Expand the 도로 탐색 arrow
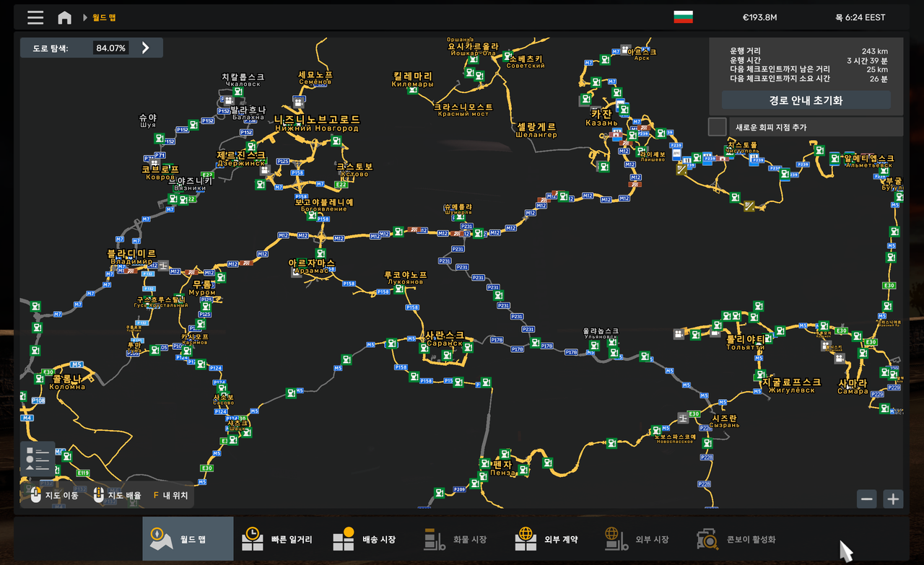Viewport: 924px width, 565px height. (145, 48)
